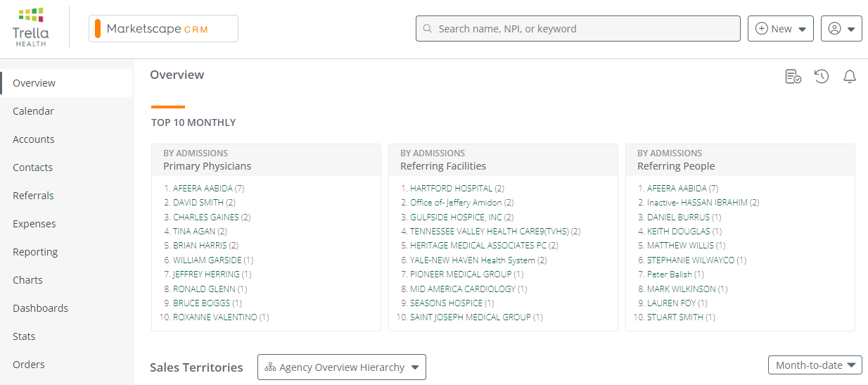
Task: Open YALE-NEW HAVEN Health System facility
Action: pos(472,260)
